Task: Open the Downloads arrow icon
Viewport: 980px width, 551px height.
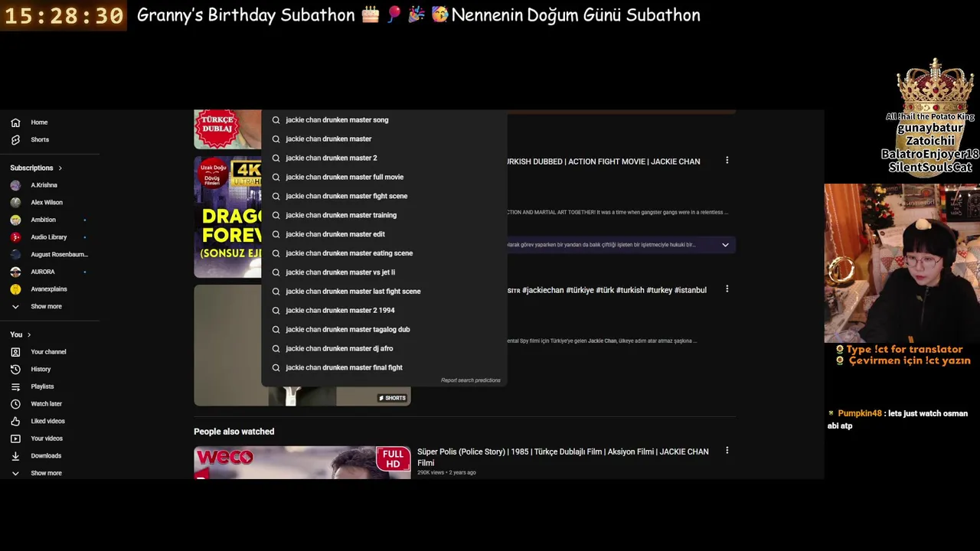Action: (x=15, y=456)
